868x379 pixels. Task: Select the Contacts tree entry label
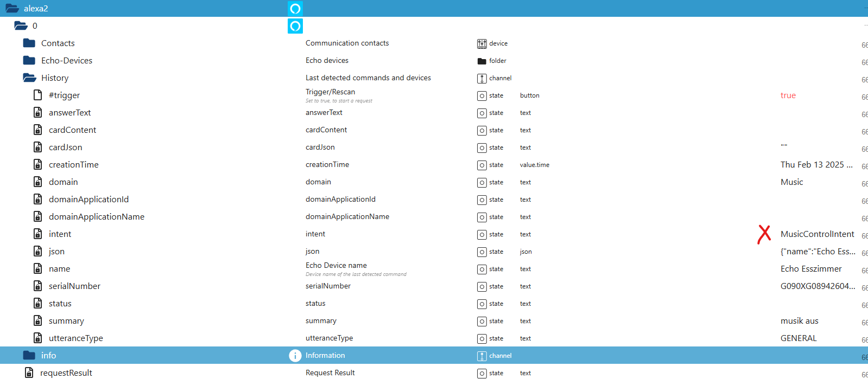(x=58, y=43)
